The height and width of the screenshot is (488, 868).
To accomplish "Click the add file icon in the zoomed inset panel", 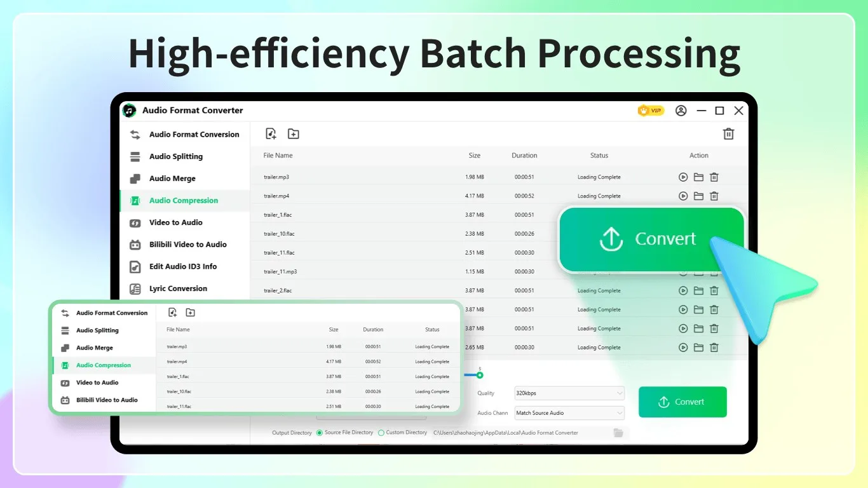I will point(172,313).
